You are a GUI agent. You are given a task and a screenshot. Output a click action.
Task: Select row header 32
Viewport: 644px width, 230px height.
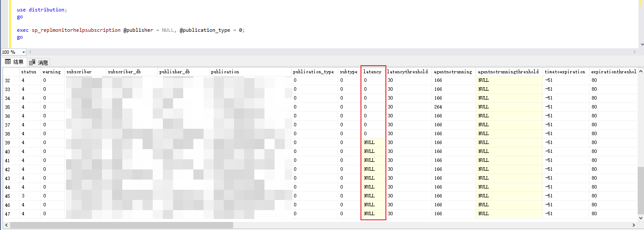click(11, 80)
